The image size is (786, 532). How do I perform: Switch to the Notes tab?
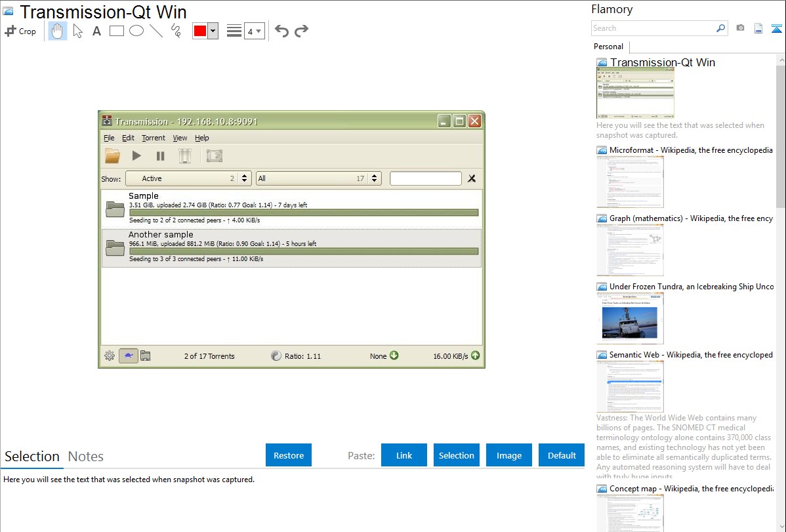[x=86, y=457]
